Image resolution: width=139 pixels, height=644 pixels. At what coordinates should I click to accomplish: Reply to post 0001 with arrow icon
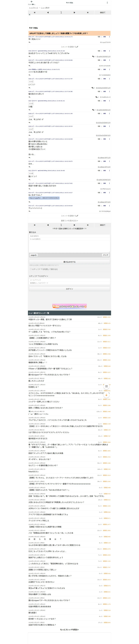(x=29, y=42)
